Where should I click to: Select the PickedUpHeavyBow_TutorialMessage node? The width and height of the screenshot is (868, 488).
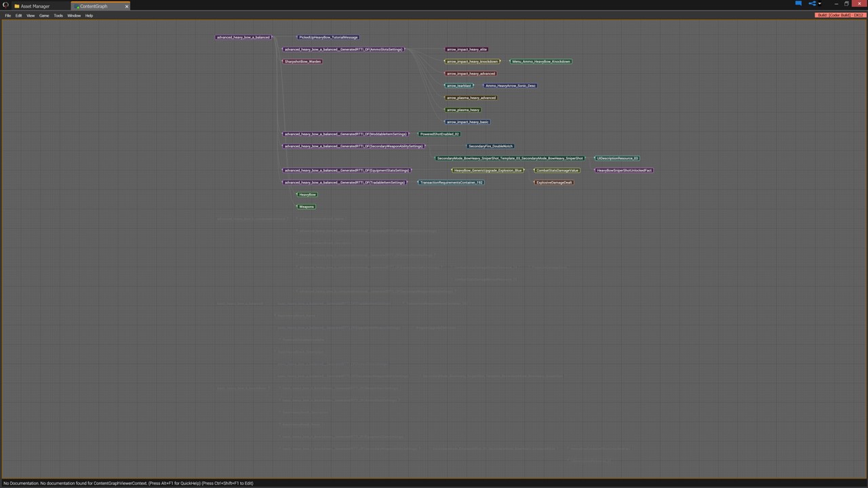tap(328, 37)
